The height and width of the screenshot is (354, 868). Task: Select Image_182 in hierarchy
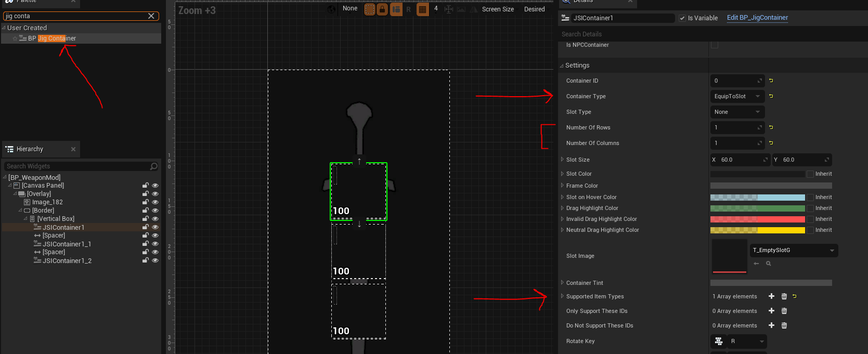point(47,202)
